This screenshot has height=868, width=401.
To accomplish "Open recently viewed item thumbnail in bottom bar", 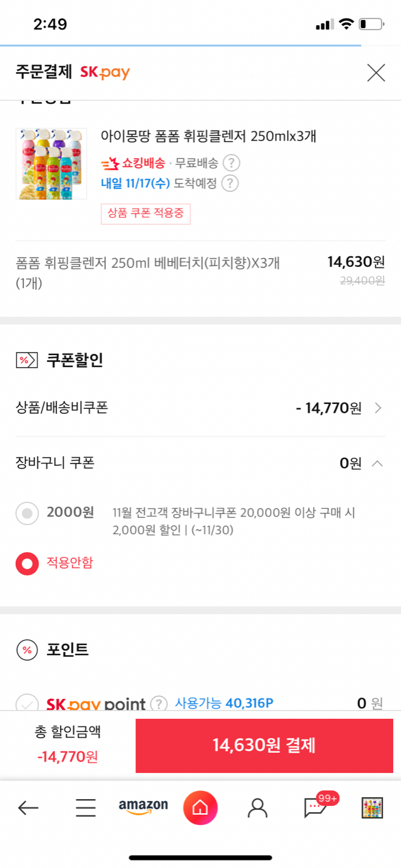I will [x=372, y=808].
